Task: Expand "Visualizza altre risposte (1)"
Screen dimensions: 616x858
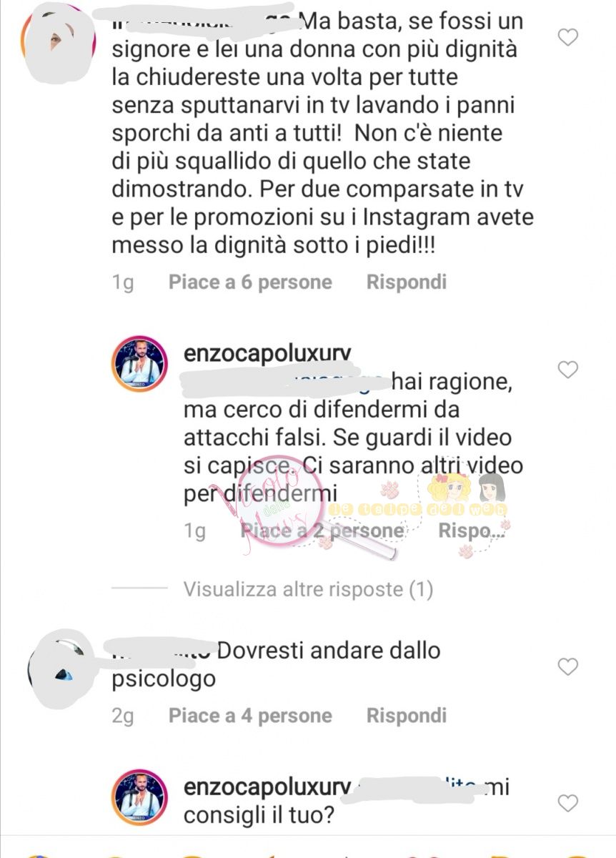Action: (308, 589)
